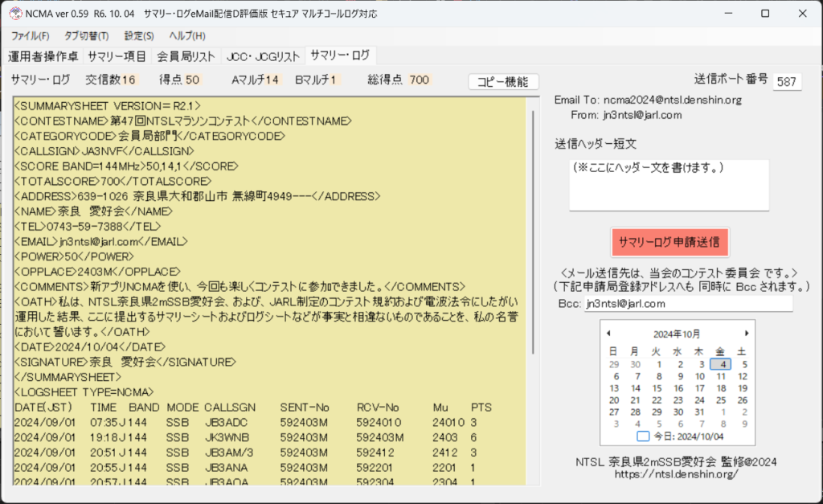Click today marker box in calendar footer
This screenshot has width=823, height=504.
(642, 436)
